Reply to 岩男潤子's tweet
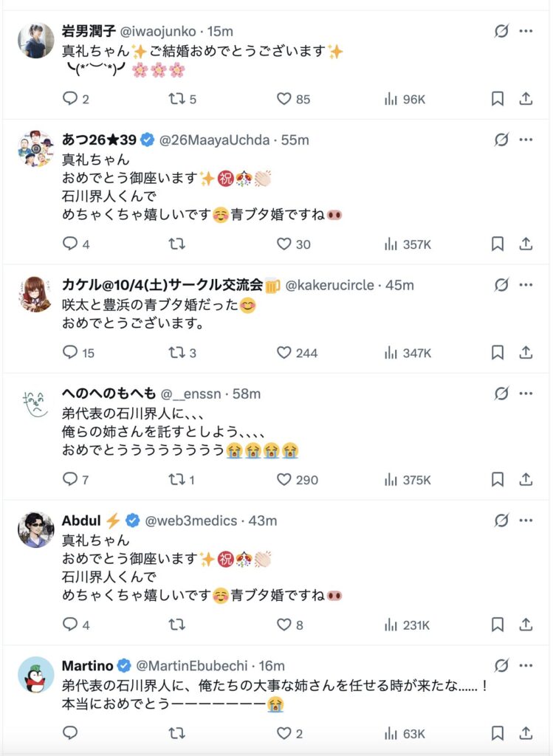The width and height of the screenshot is (553, 756). click(x=71, y=99)
